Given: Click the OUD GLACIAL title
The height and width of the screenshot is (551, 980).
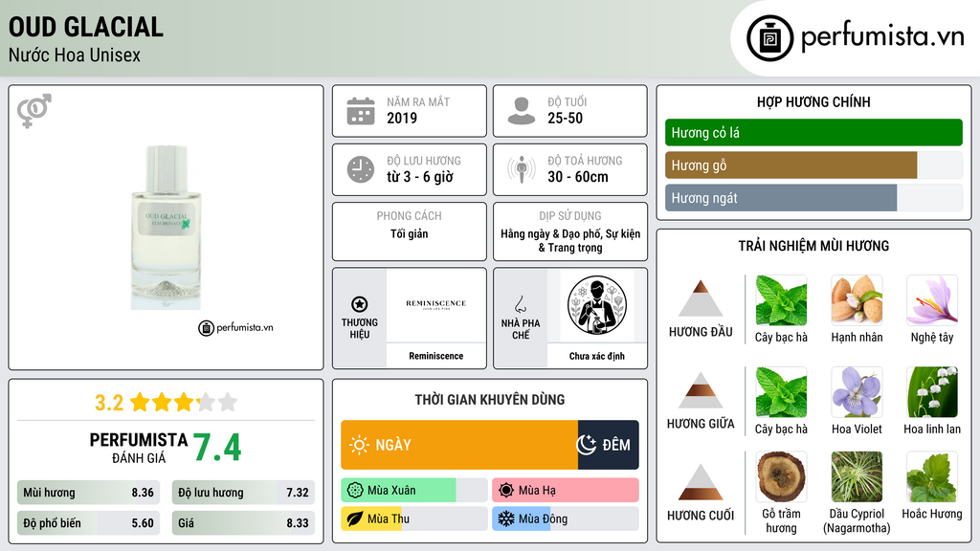Looking at the screenshot, I should (85, 27).
